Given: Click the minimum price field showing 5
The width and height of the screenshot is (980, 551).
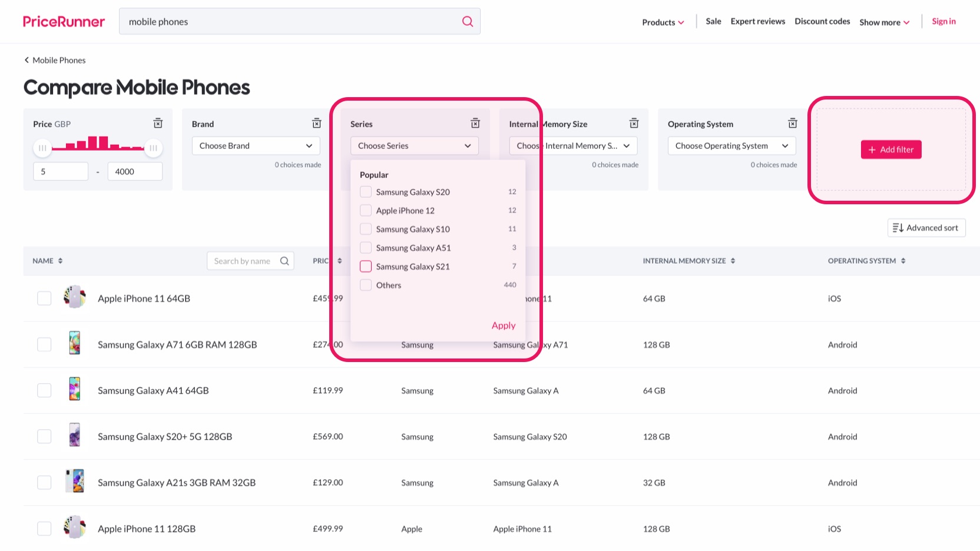Looking at the screenshot, I should coord(61,171).
